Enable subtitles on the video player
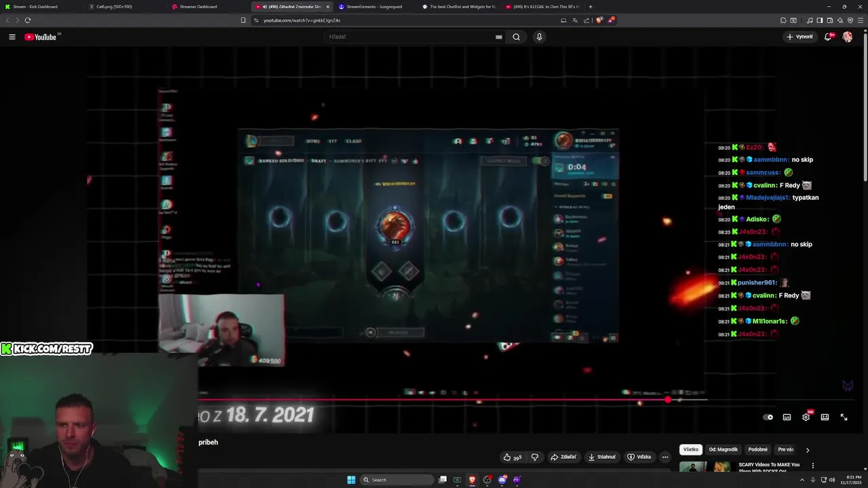The height and width of the screenshot is (488, 868). point(787,417)
